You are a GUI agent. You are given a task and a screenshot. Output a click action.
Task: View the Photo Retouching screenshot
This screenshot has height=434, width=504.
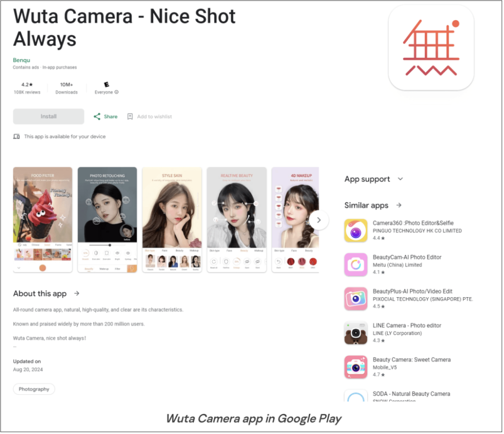click(107, 219)
